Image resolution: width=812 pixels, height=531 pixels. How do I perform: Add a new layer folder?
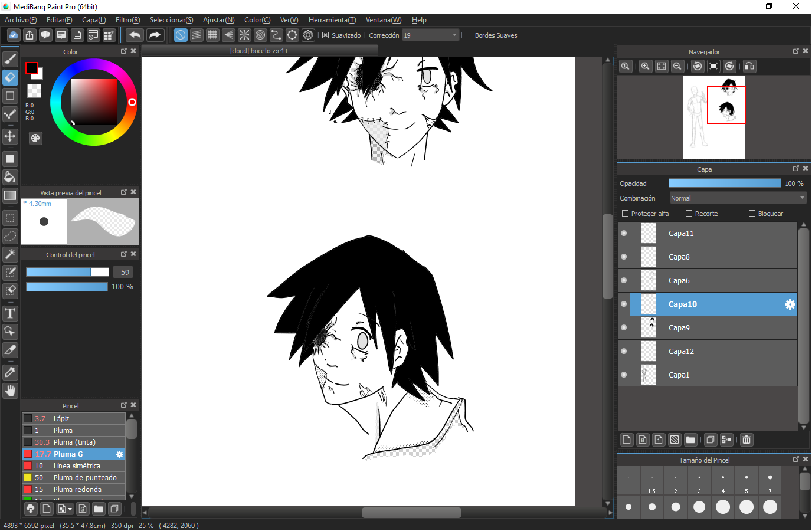pyautogui.click(x=690, y=440)
